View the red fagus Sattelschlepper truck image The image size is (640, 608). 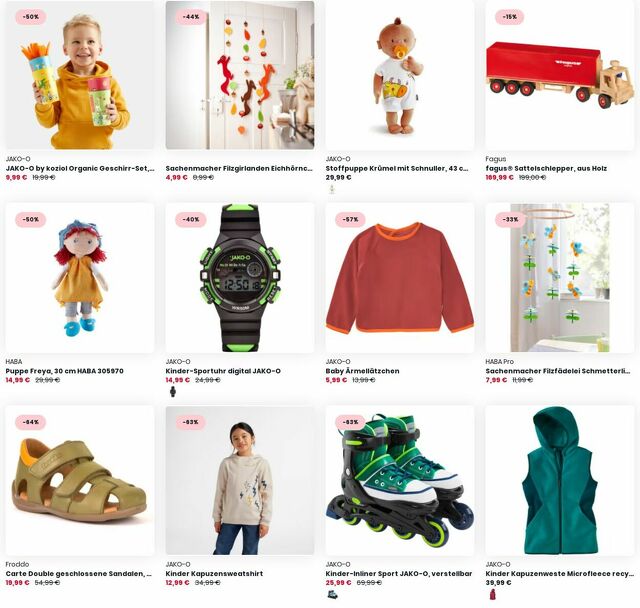tap(560, 75)
